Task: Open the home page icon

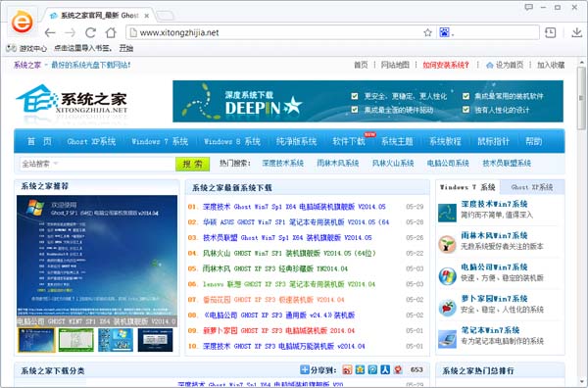Action: pos(111,32)
